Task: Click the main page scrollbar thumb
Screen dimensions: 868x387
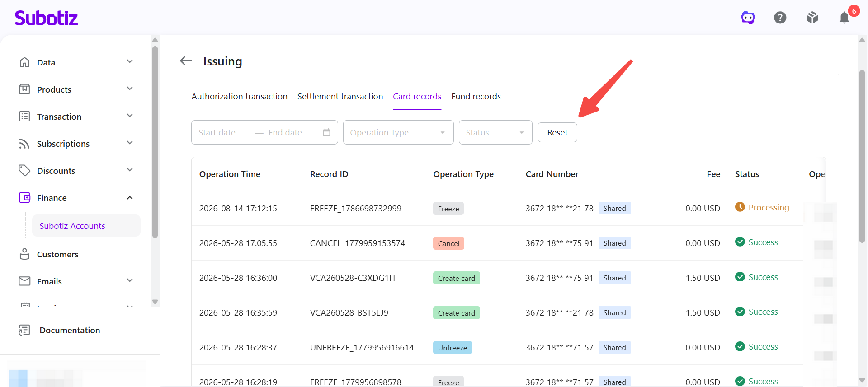Action: (862, 156)
